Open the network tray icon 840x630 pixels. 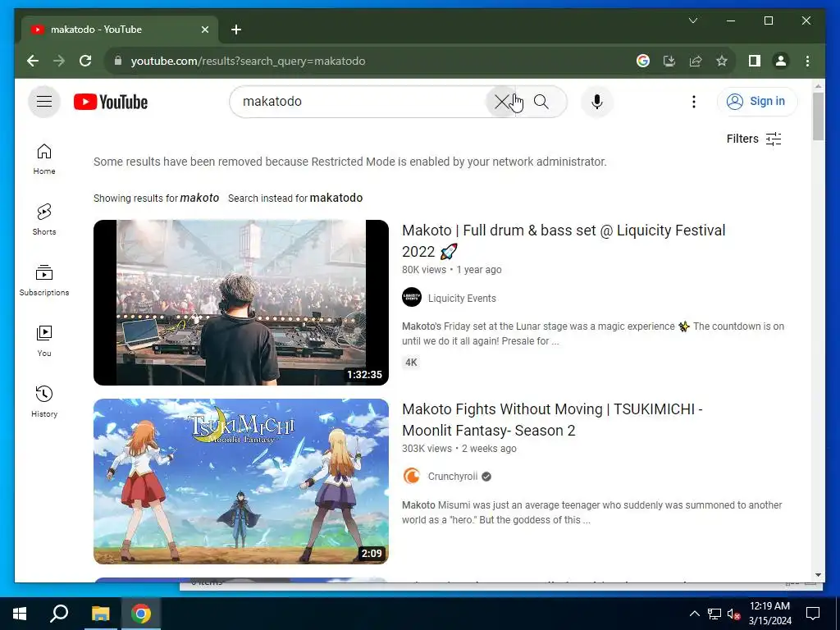pyautogui.click(x=714, y=614)
